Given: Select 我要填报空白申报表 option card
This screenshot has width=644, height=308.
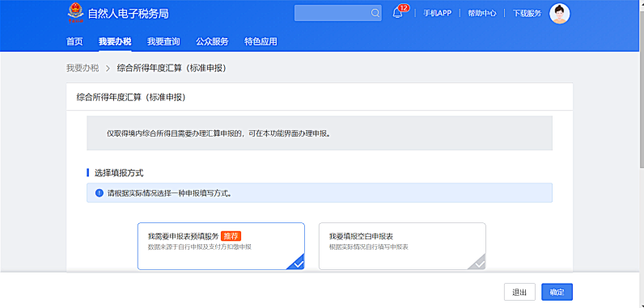Looking at the screenshot, I should (x=402, y=246).
